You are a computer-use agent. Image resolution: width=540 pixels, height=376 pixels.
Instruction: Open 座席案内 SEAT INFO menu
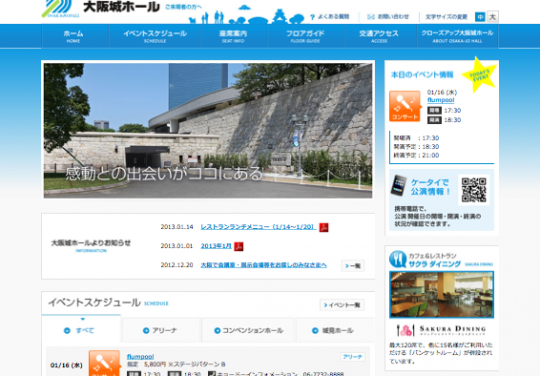click(x=233, y=36)
